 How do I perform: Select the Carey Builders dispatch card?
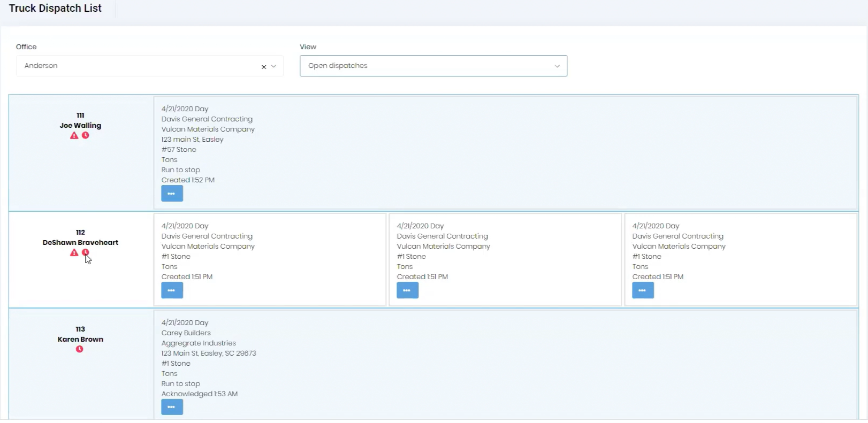pos(482,358)
